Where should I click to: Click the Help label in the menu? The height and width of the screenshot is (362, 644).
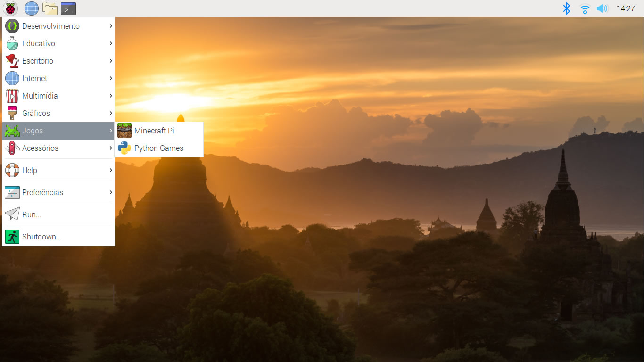click(x=30, y=171)
